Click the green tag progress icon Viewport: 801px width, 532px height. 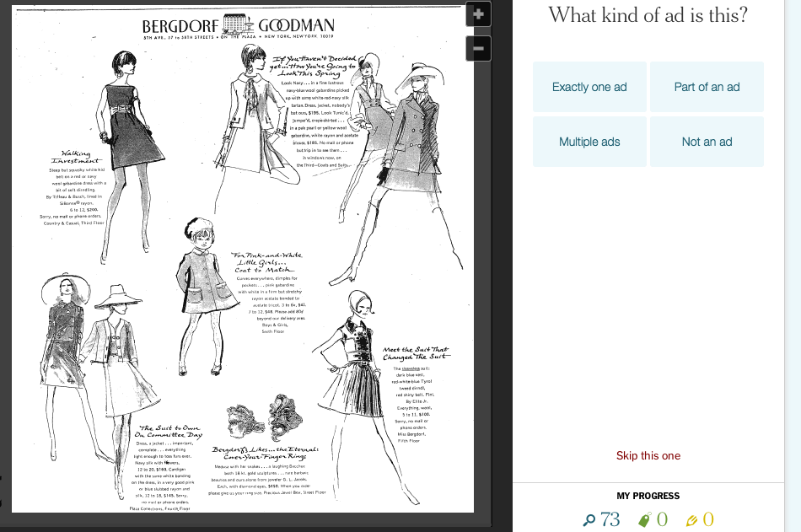(x=645, y=520)
